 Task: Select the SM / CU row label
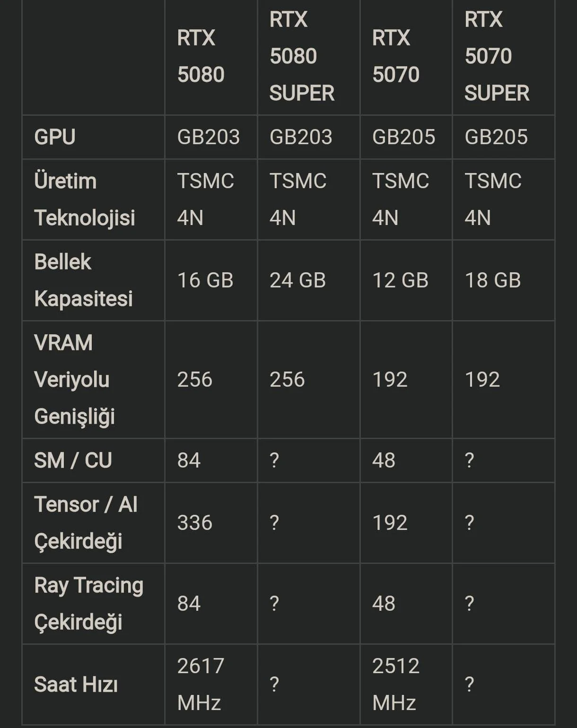pyautogui.click(x=73, y=460)
